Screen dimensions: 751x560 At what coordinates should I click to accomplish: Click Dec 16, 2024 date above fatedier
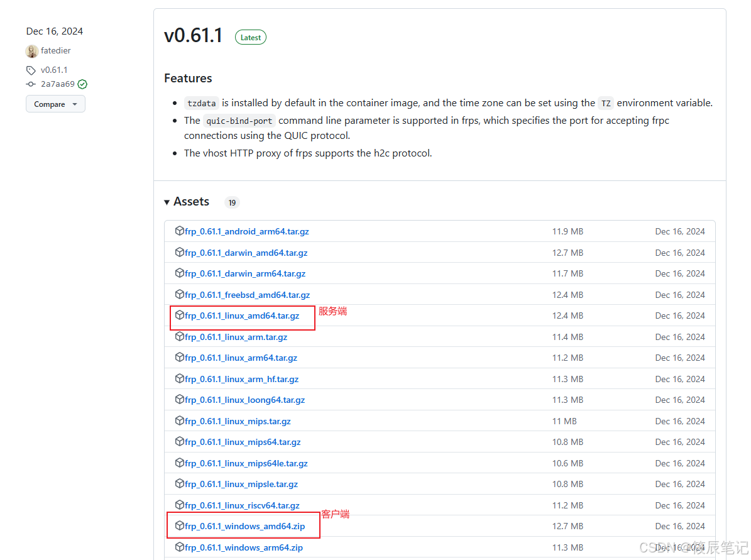click(x=55, y=31)
